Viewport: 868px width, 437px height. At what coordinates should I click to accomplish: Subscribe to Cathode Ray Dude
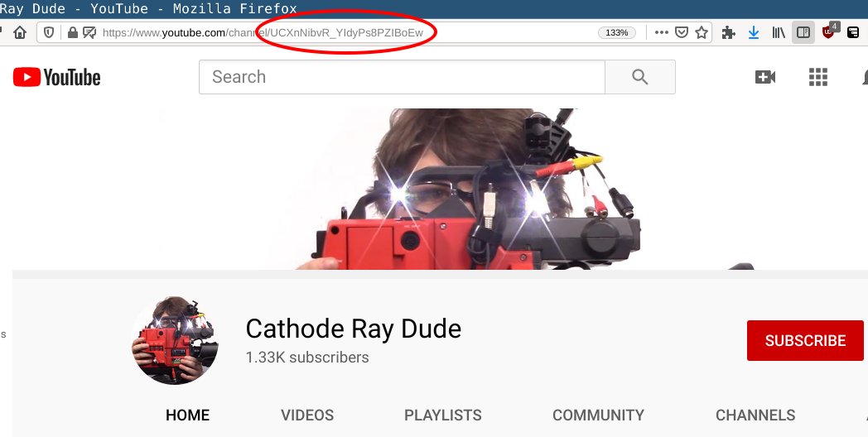click(x=805, y=340)
